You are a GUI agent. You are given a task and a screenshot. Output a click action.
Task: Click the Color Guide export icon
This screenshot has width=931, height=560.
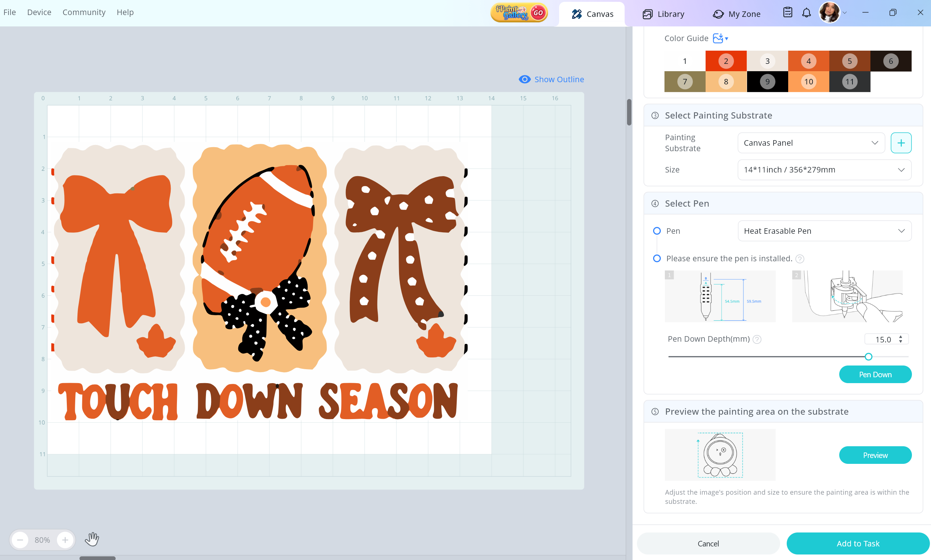718,38
